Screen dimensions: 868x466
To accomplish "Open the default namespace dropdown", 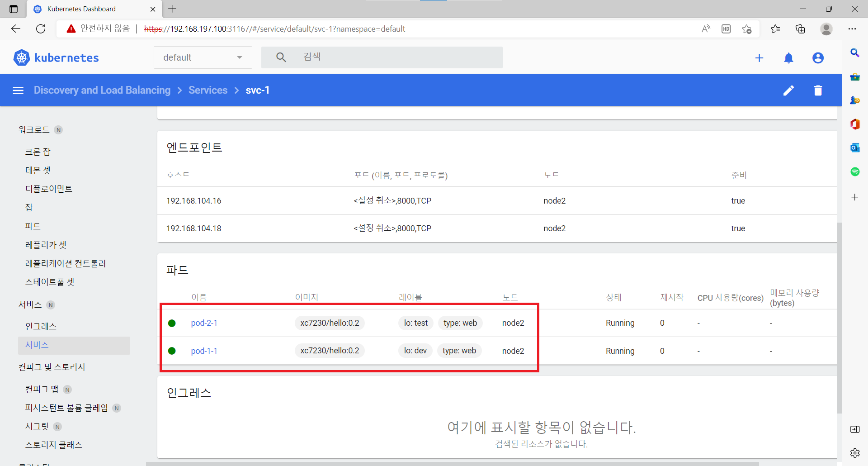I will pos(203,57).
